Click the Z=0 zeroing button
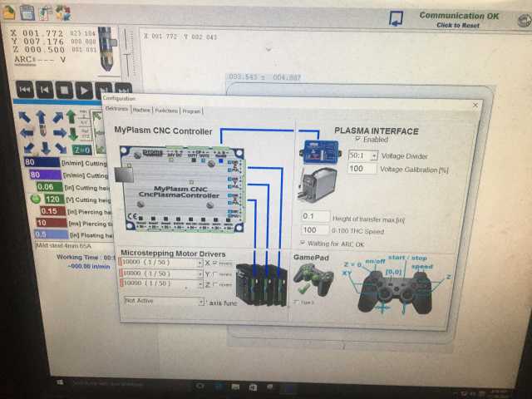 point(81,150)
